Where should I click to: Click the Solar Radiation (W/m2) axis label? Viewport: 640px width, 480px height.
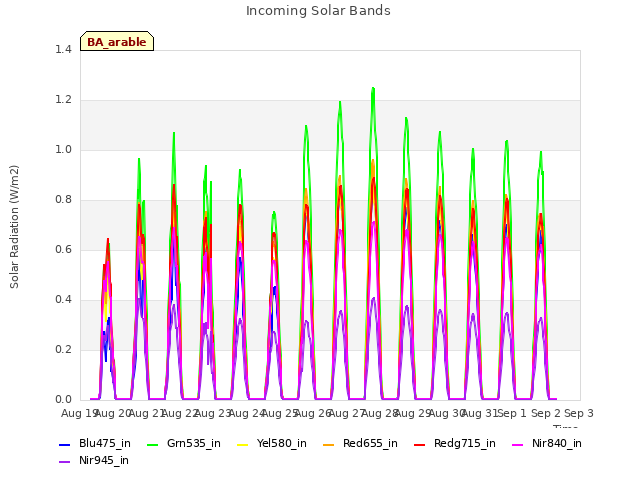point(14,227)
